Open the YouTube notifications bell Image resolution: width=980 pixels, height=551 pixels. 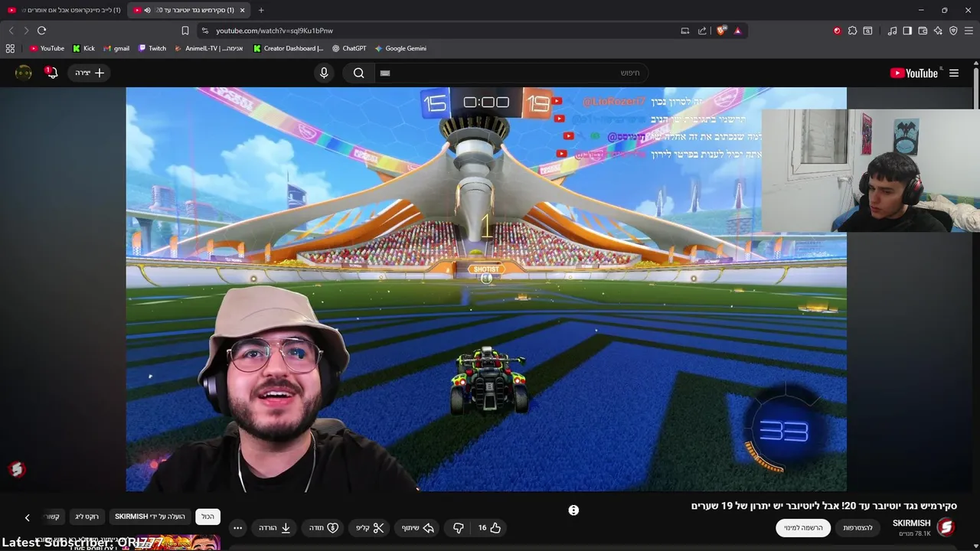point(51,73)
